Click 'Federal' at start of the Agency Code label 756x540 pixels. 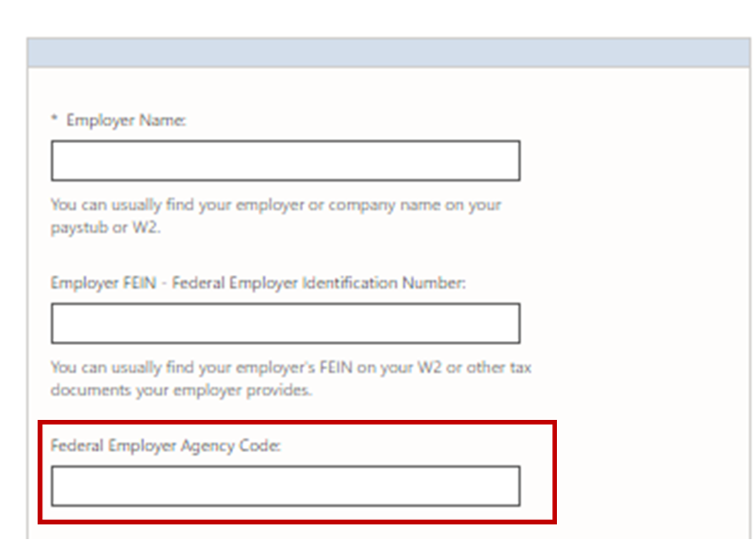pyautogui.click(x=77, y=446)
